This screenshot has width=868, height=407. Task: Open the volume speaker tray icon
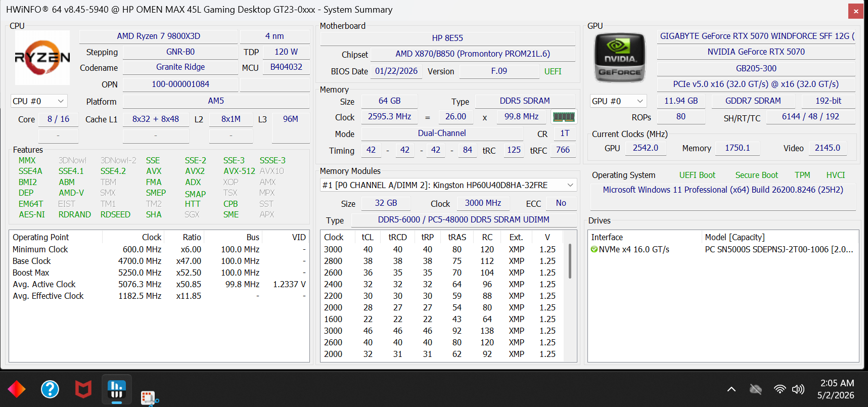coord(798,389)
